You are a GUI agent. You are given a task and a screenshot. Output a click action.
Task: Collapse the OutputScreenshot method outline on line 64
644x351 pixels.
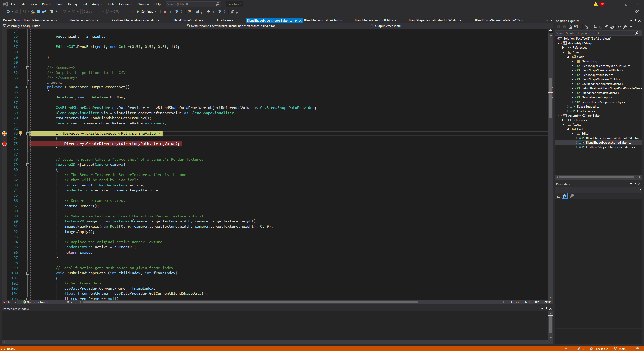click(x=28, y=87)
